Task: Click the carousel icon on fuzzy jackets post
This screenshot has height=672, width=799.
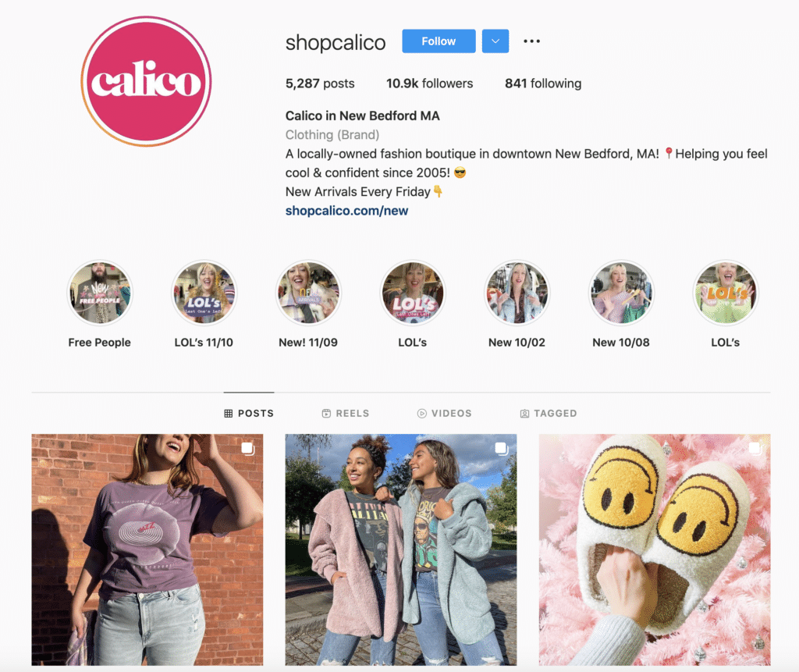Action: coord(502,448)
